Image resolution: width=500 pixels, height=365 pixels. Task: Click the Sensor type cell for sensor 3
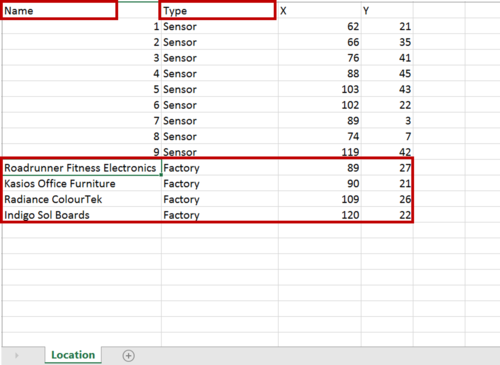220,58
